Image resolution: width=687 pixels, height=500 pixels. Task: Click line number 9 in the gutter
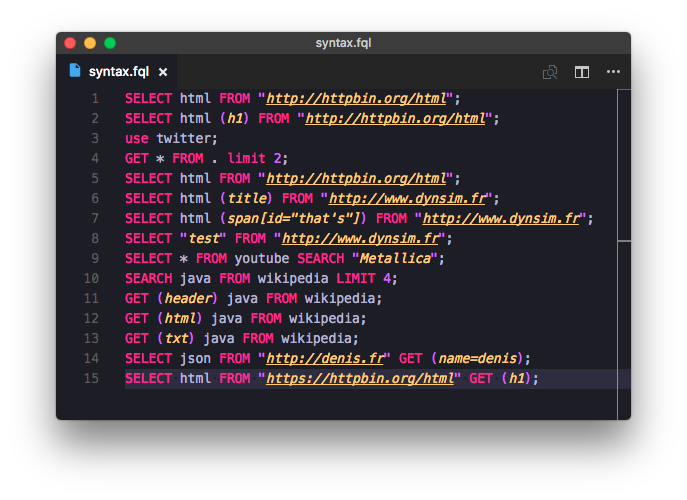[x=95, y=259]
